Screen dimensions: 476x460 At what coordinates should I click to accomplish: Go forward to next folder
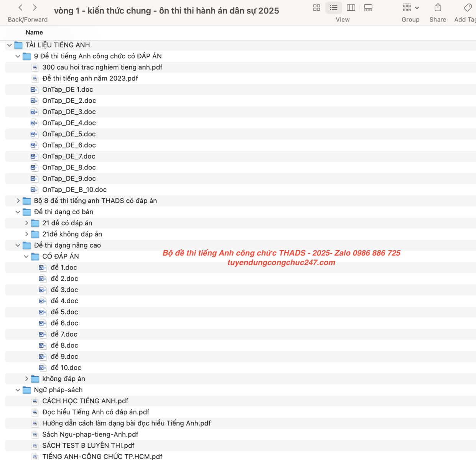35,8
